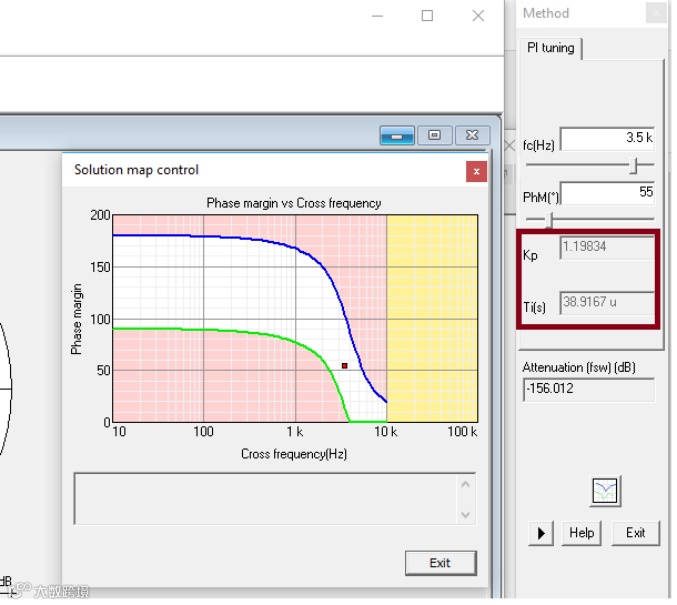Click the empty message text area
Viewport: 677px width, 605px height.
pyautogui.click(x=266, y=499)
